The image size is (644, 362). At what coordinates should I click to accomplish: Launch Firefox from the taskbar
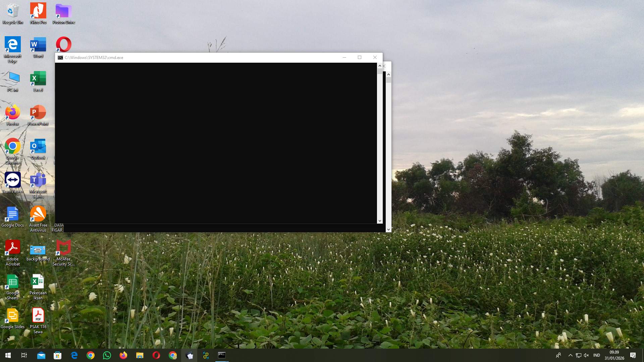click(x=123, y=355)
